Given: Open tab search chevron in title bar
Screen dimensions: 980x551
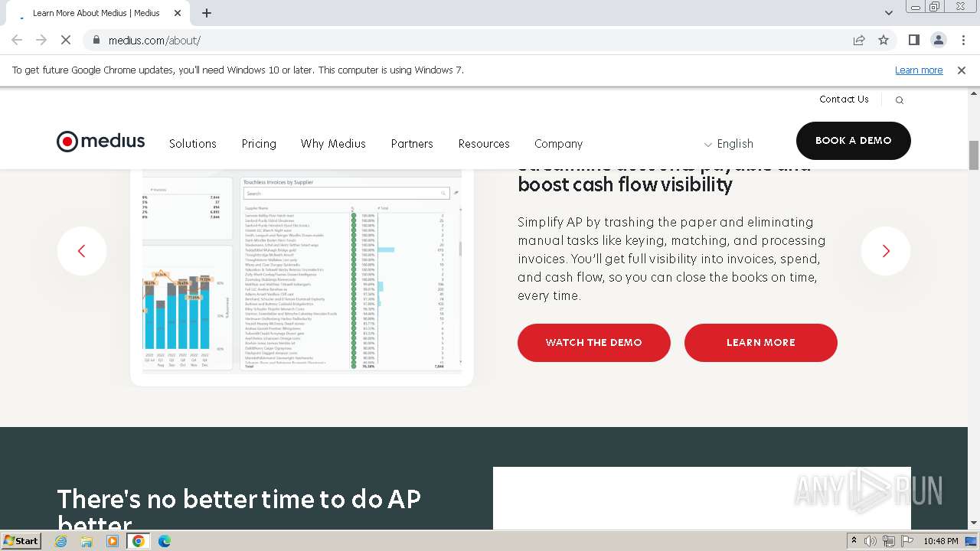Looking at the screenshot, I should 889,13.
